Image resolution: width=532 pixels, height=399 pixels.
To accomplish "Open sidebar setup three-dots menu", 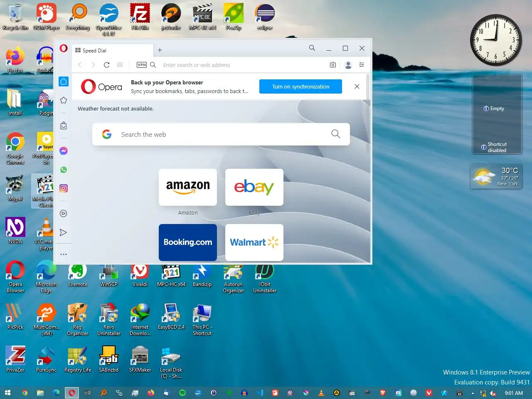I will coord(64,254).
